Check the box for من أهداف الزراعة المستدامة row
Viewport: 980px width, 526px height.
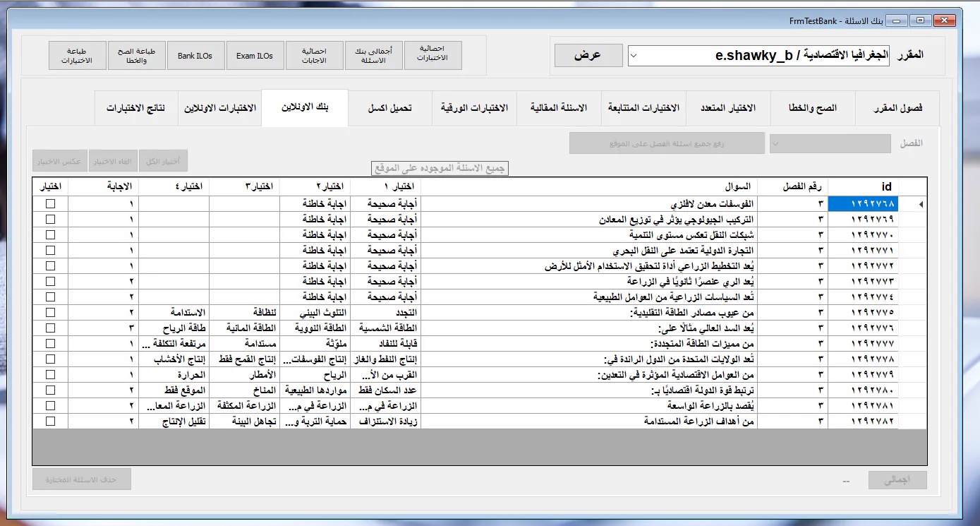pyautogui.click(x=50, y=421)
